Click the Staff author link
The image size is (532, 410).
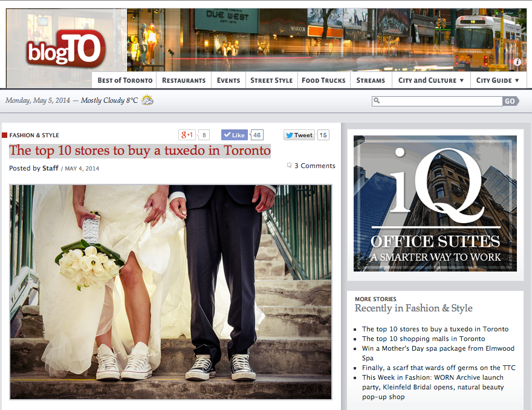[51, 168]
